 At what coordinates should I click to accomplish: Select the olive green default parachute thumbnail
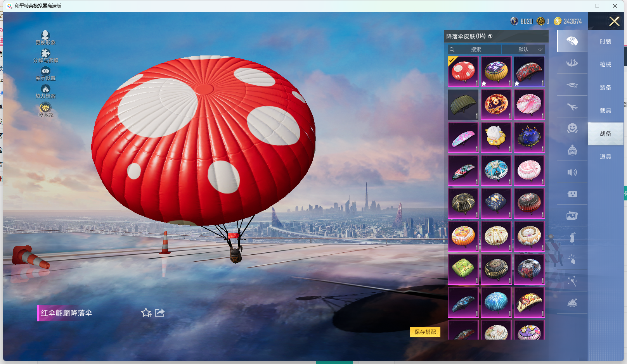463,105
